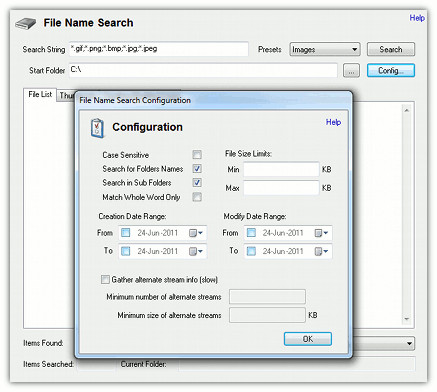Enable the Modify Date To checkbox
Screen dimensions: 437x392
coord(251,251)
